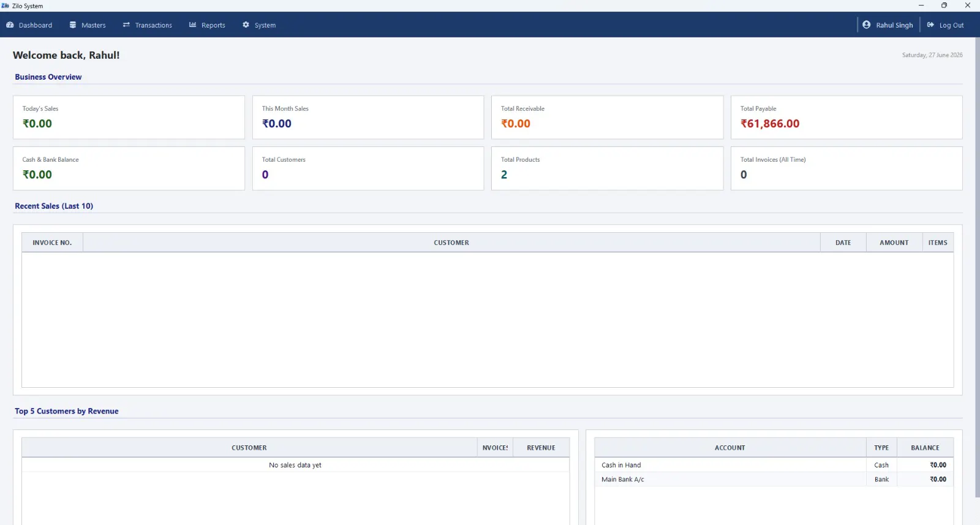Image resolution: width=980 pixels, height=525 pixels.
Task: Restore down the Zilo System window
Action: pos(944,6)
